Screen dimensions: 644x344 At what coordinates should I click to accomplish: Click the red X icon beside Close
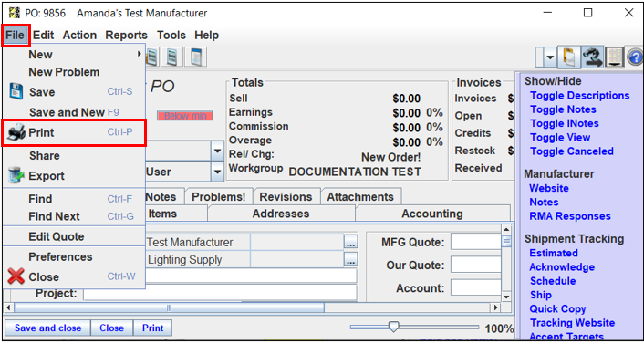(16, 276)
